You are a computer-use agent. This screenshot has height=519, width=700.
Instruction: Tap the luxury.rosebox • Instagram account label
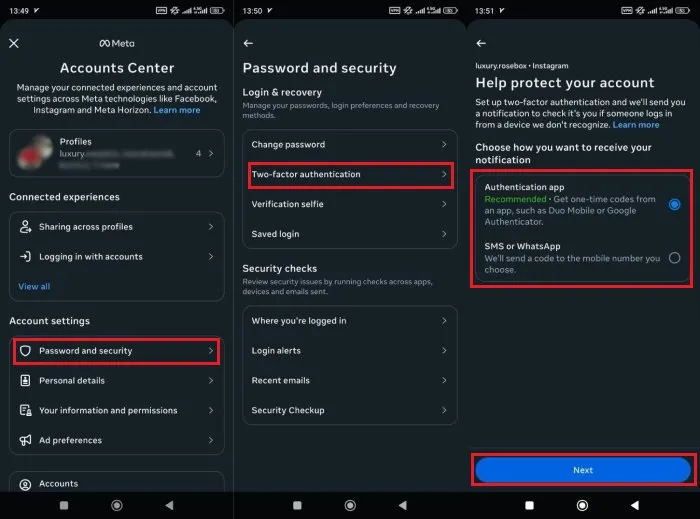point(521,66)
